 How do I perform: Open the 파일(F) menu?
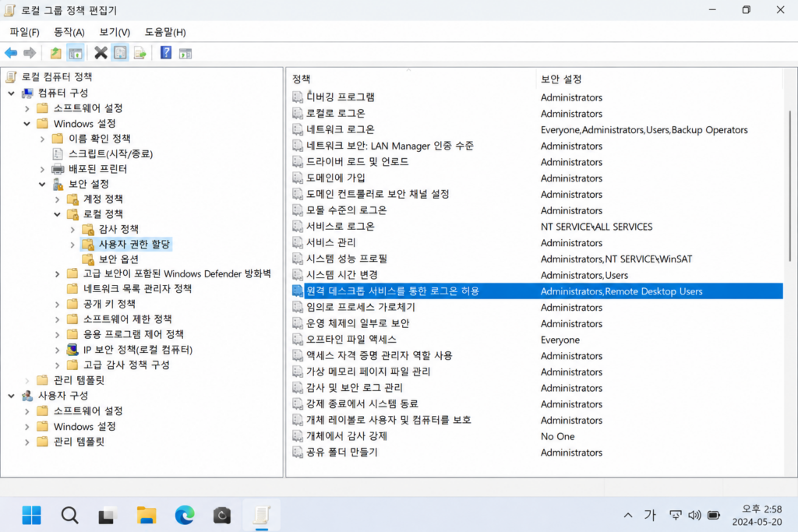(x=24, y=32)
